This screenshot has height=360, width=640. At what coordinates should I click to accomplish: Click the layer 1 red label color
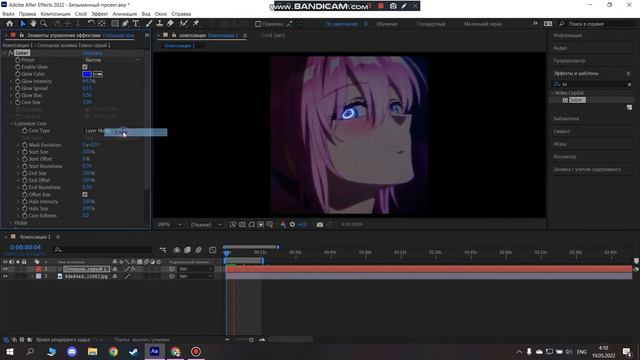point(38,269)
